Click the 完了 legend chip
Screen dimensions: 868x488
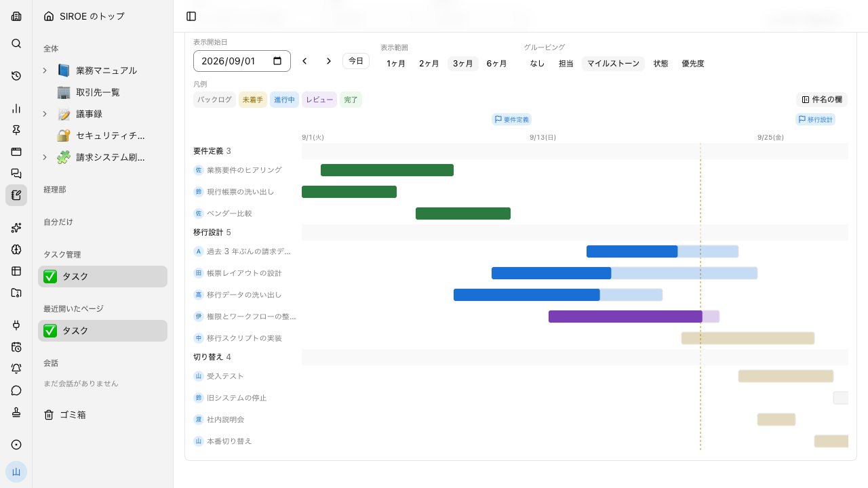point(351,100)
